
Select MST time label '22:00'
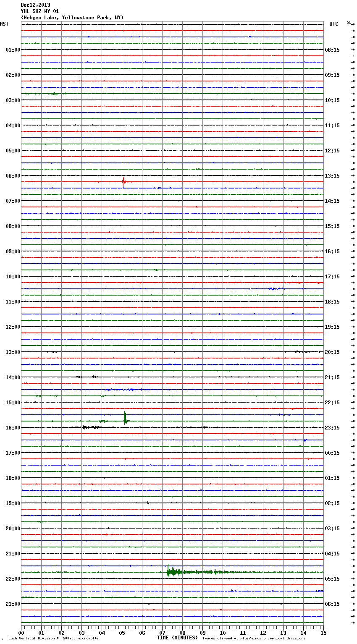pos(13,579)
